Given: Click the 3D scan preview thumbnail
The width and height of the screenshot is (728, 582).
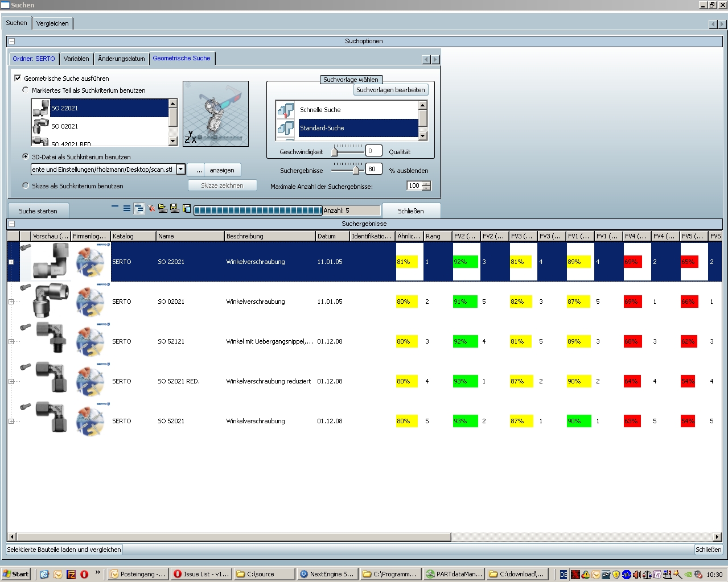Looking at the screenshot, I should [216, 113].
